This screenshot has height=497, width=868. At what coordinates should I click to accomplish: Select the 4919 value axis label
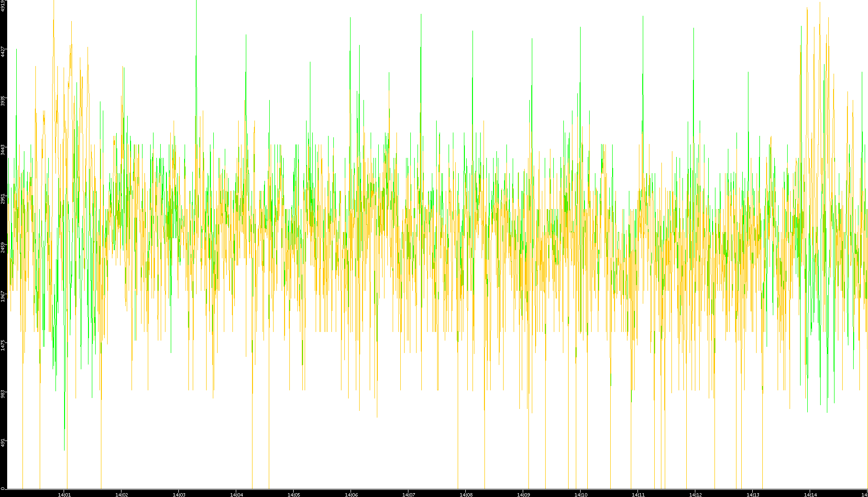tap(3, 6)
